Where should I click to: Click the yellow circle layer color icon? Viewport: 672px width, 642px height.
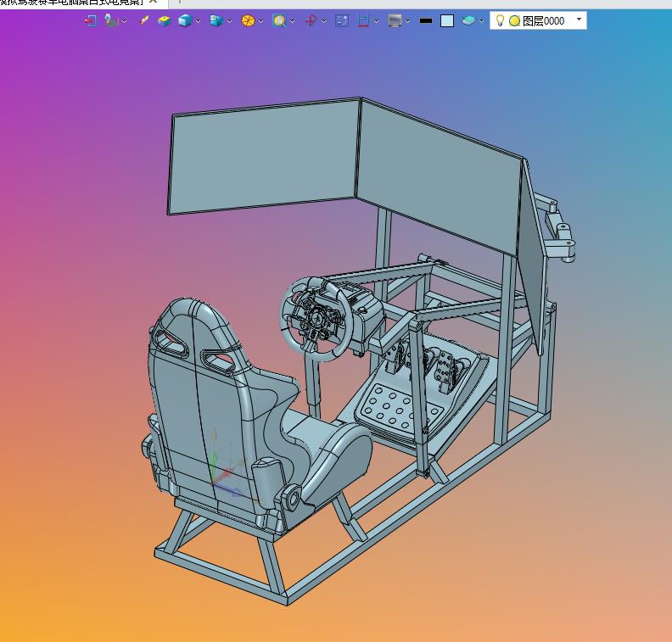(514, 20)
